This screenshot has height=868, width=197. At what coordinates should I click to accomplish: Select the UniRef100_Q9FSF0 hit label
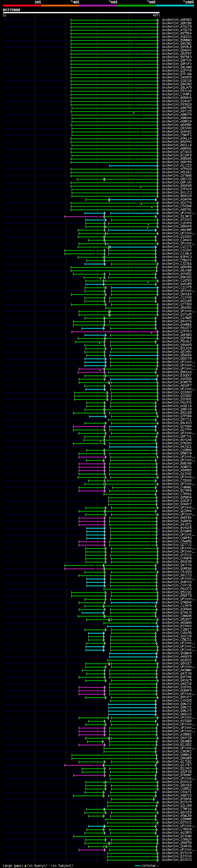point(177,64)
